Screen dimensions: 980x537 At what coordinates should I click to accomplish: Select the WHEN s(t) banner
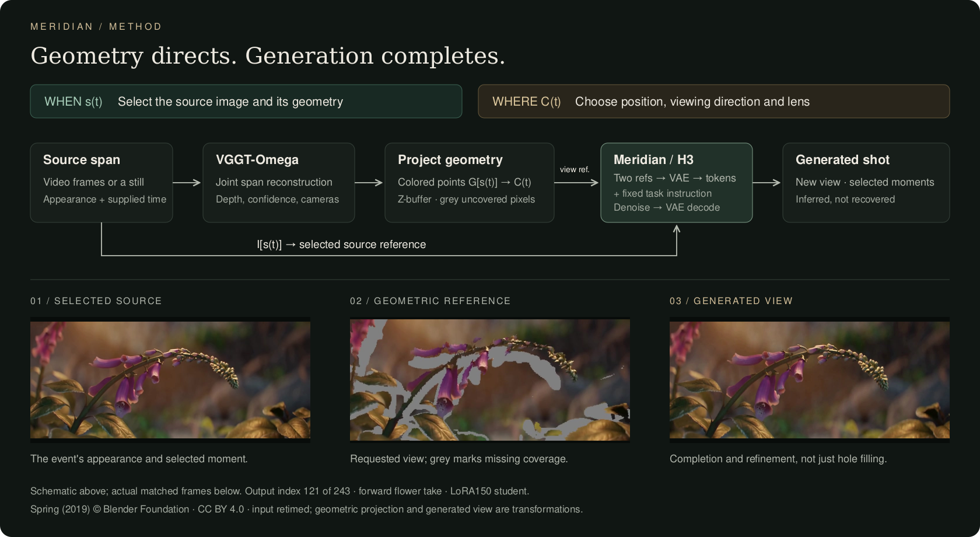[x=246, y=102]
